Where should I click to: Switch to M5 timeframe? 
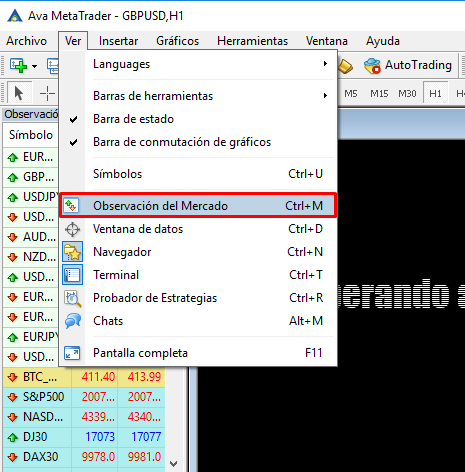point(351,94)
